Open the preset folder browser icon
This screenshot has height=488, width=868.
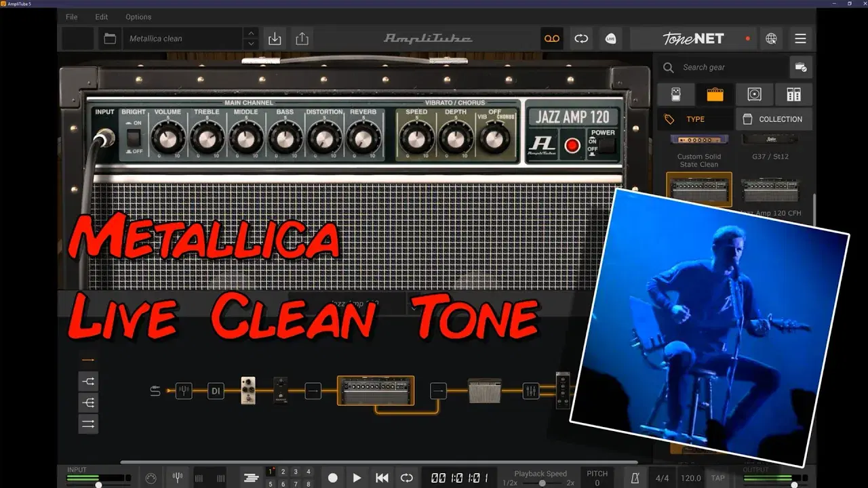tap(110, 39)
